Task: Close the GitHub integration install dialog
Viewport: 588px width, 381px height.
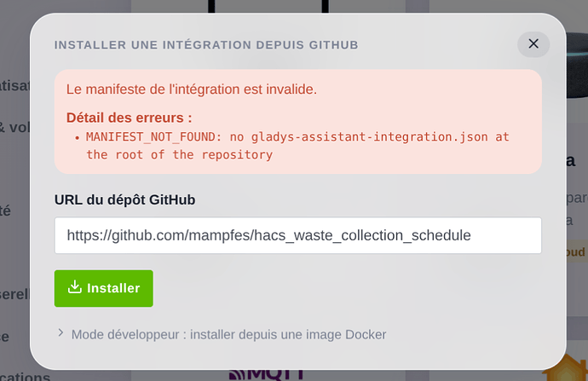Action: click(x=533, y=44)
